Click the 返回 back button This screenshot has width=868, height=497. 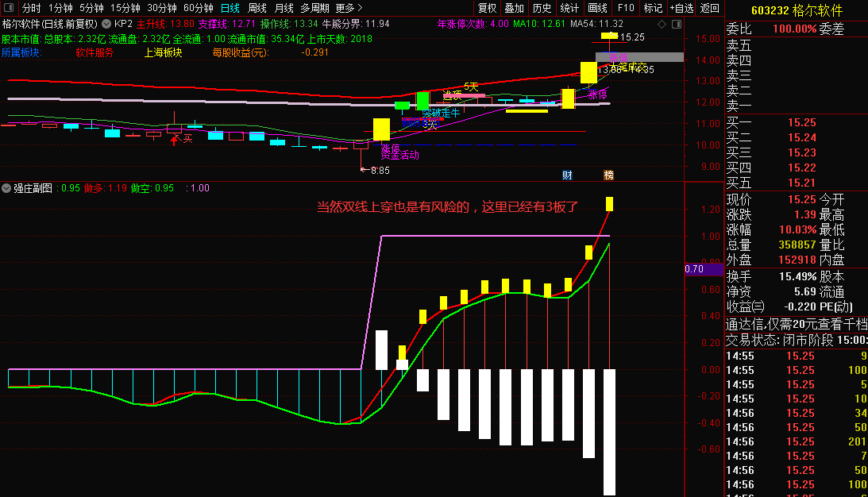(x=710, y=8)
